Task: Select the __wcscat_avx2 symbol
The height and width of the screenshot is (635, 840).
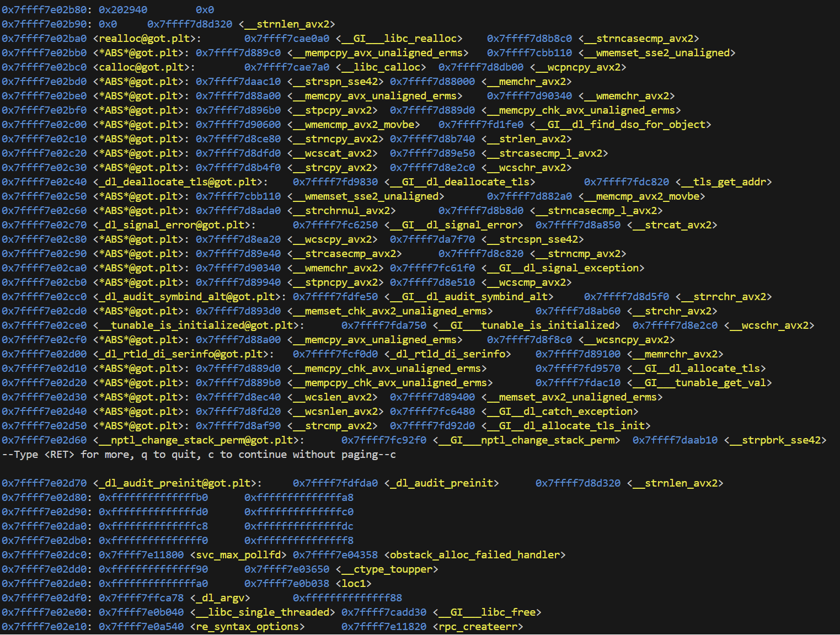Action: tap(333, 153)
